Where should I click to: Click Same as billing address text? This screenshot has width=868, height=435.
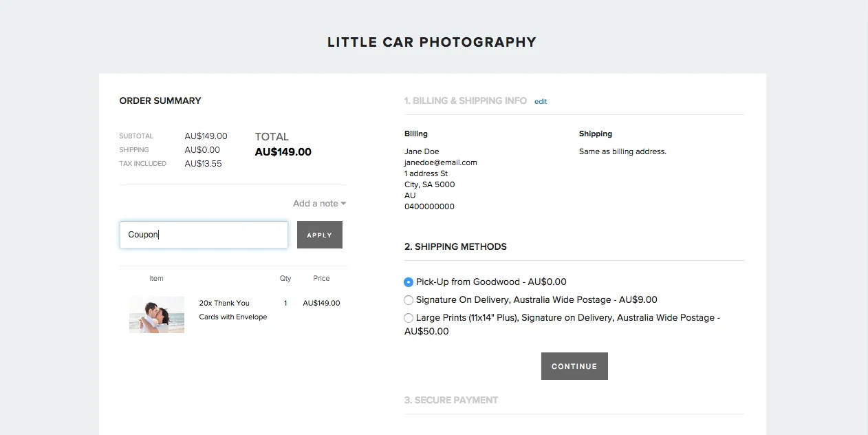[622, 151]
